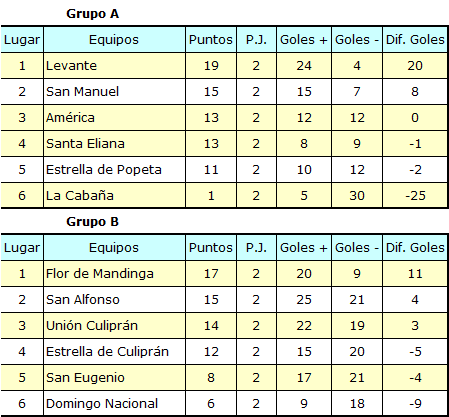
Task: Select San Alfonso's Goles + value 25
Action: (304, 300)
